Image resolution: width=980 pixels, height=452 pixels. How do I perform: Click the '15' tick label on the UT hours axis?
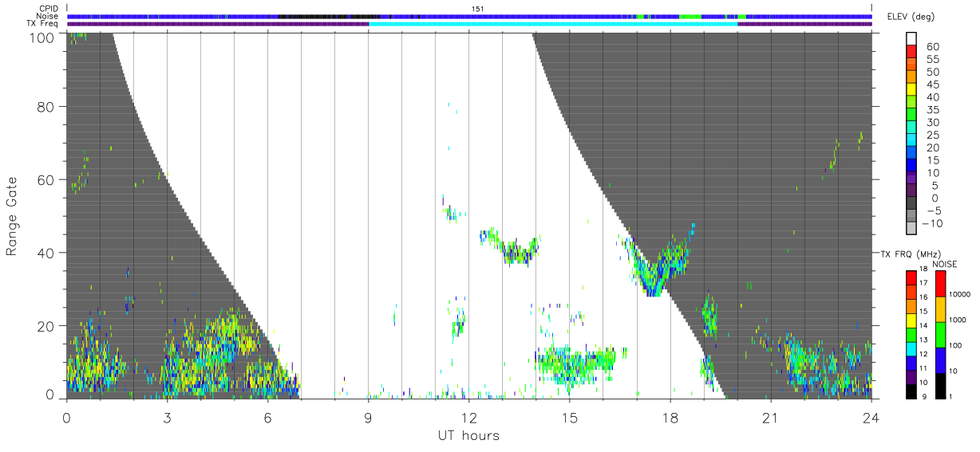click(569, 418)
